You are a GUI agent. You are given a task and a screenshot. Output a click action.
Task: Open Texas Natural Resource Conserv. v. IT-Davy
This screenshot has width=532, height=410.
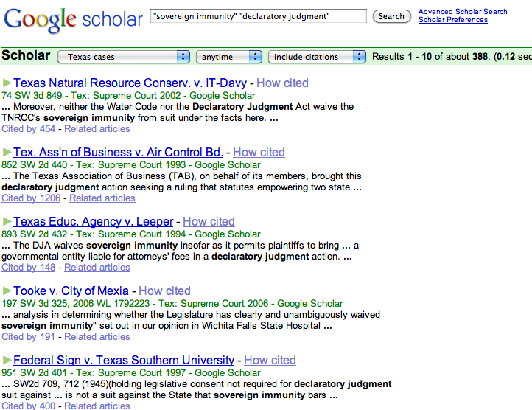130,83
